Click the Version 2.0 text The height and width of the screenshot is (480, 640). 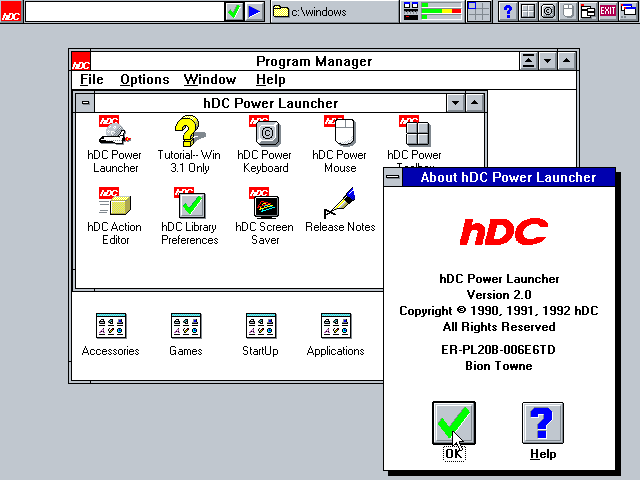pyautogui.click(x=499, y=295)
